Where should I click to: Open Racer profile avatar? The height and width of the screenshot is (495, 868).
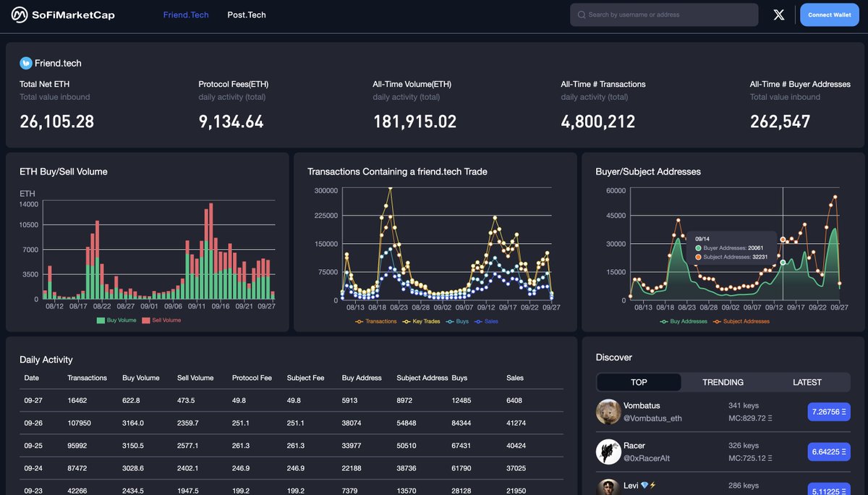click(x=608, y=452)
